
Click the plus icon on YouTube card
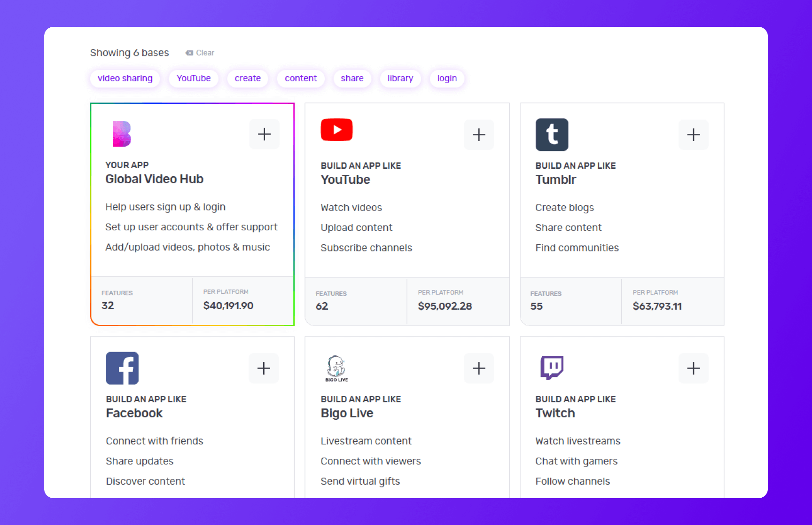coord(479,135)
